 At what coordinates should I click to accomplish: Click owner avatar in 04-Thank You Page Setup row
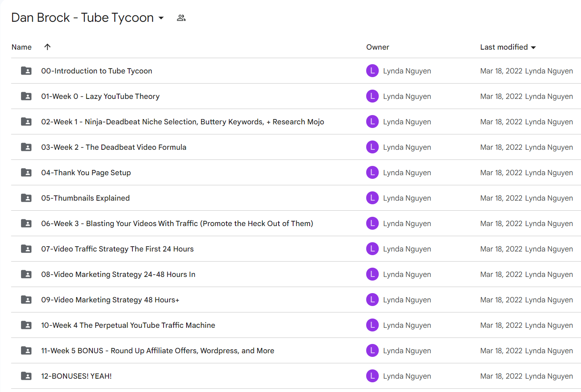click(372, 172)
